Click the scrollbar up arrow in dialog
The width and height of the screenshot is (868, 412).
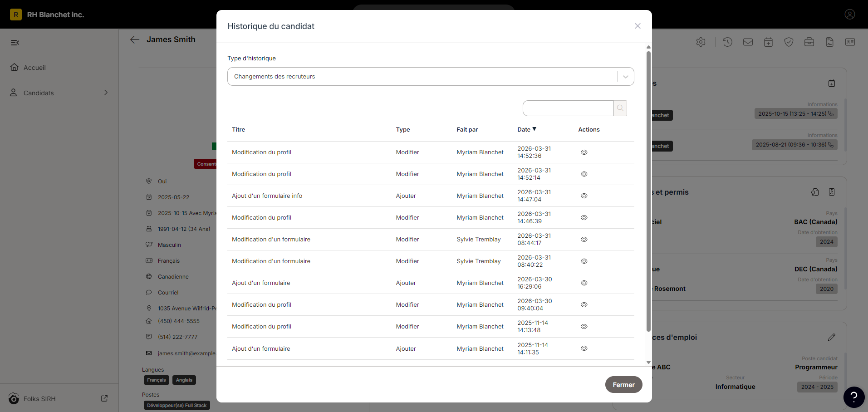[648, 47]
